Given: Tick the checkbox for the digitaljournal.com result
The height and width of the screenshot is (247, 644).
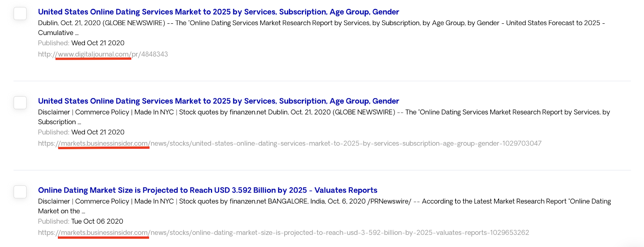Looking at the screenshot, I should pyautogui.click(x=20, y=13).
